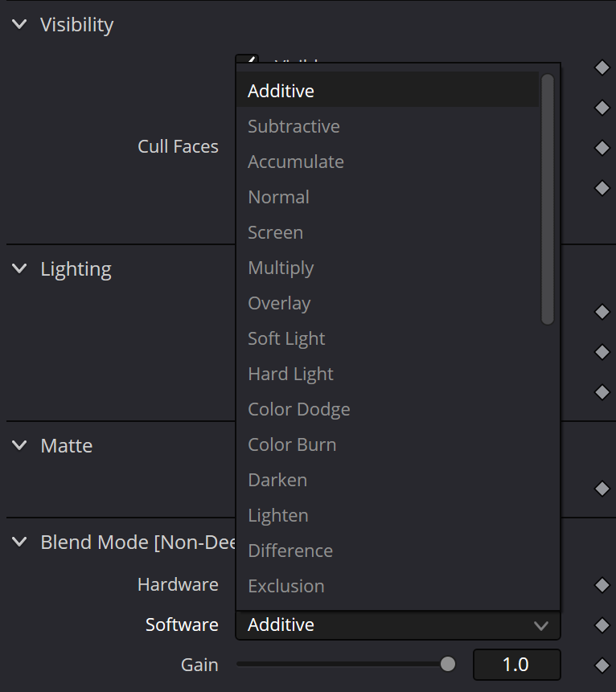
Task: Choose Screen from the list
Action: (x=388, y=232)
